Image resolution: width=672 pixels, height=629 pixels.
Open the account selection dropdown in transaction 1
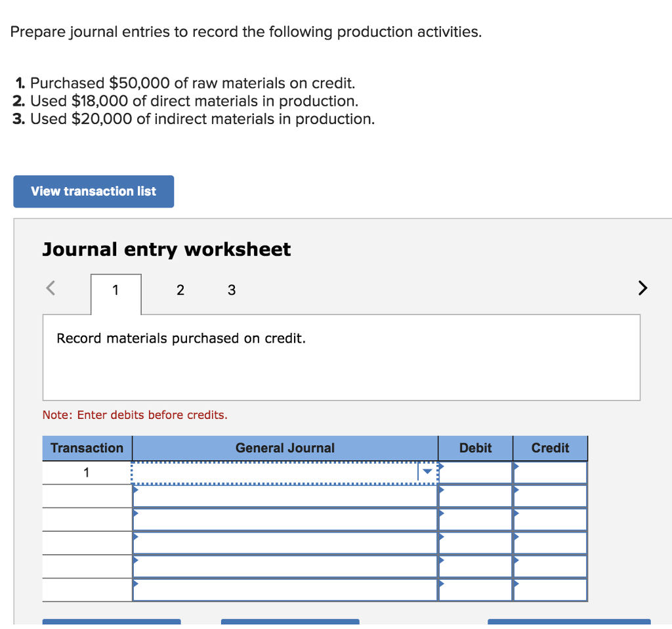pos(428,471)
